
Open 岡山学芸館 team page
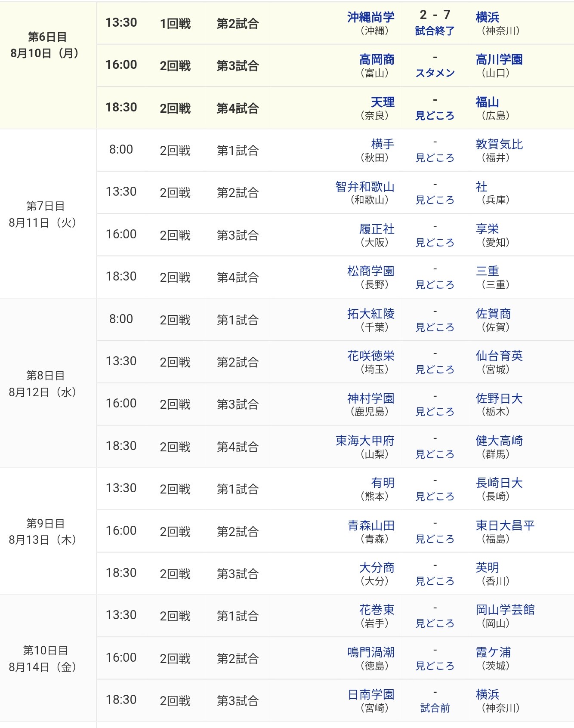click(505, 610)
